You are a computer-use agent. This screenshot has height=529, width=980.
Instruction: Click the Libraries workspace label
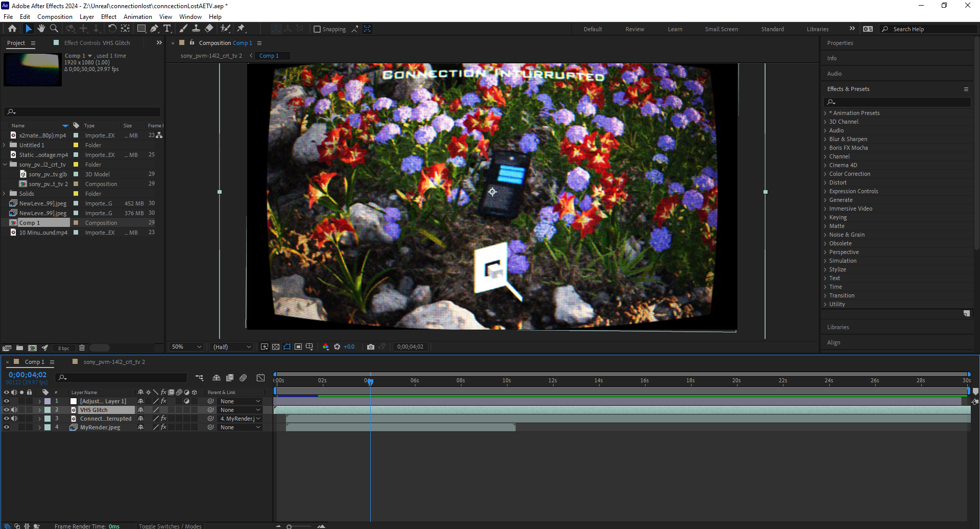[818, 29]
